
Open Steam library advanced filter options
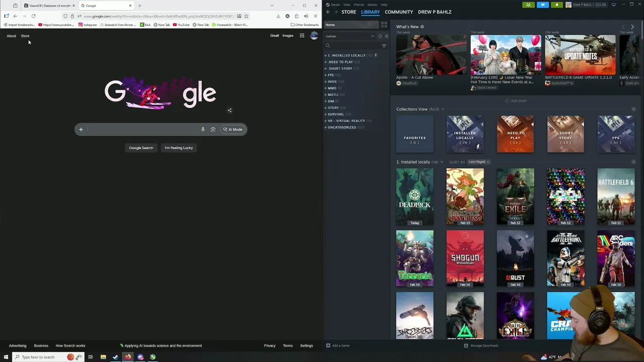coord(384,46)
